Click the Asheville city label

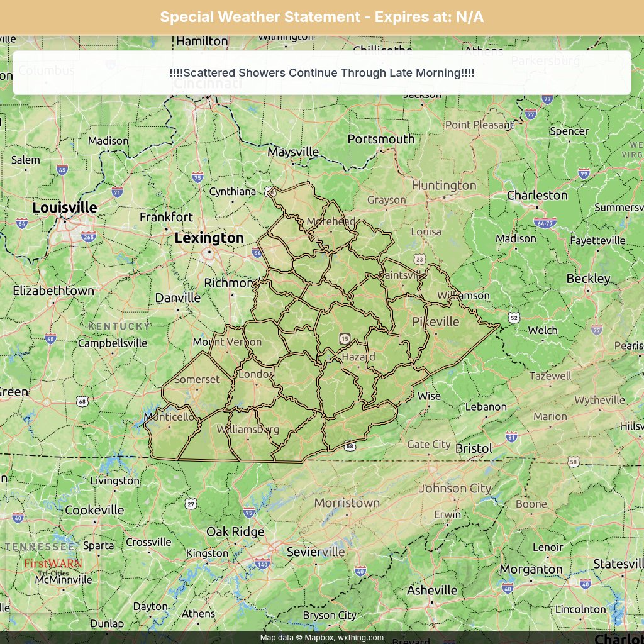click(x=431, y=590)
